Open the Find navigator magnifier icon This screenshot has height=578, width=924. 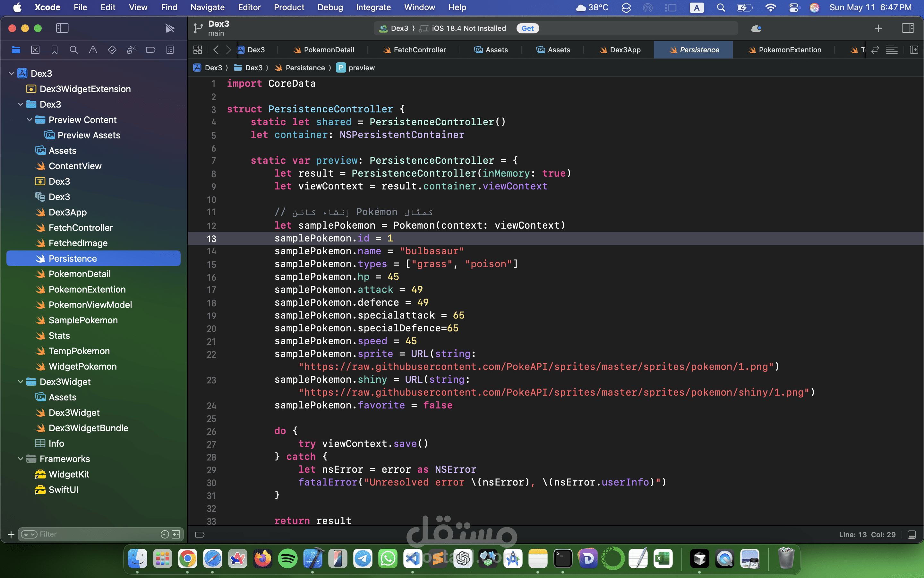pos(74,50)
